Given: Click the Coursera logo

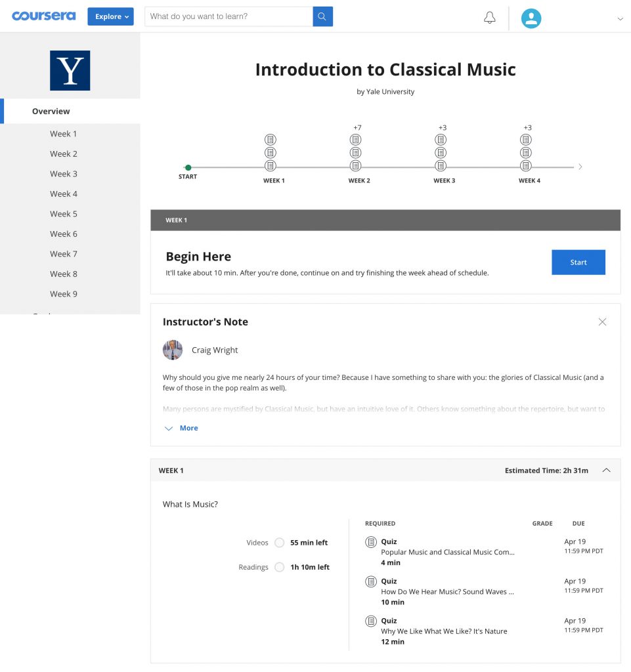Looking at the screenshot, I should coord(44,16).
